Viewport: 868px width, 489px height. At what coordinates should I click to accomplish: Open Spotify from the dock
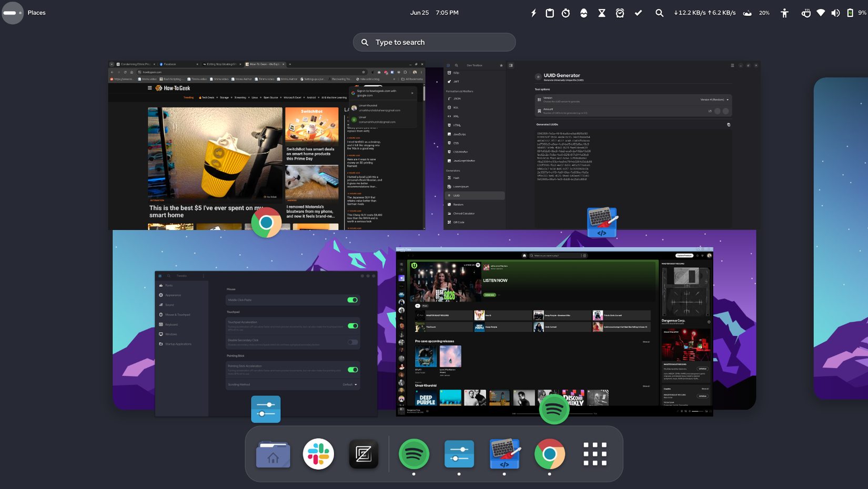[414, 454]
